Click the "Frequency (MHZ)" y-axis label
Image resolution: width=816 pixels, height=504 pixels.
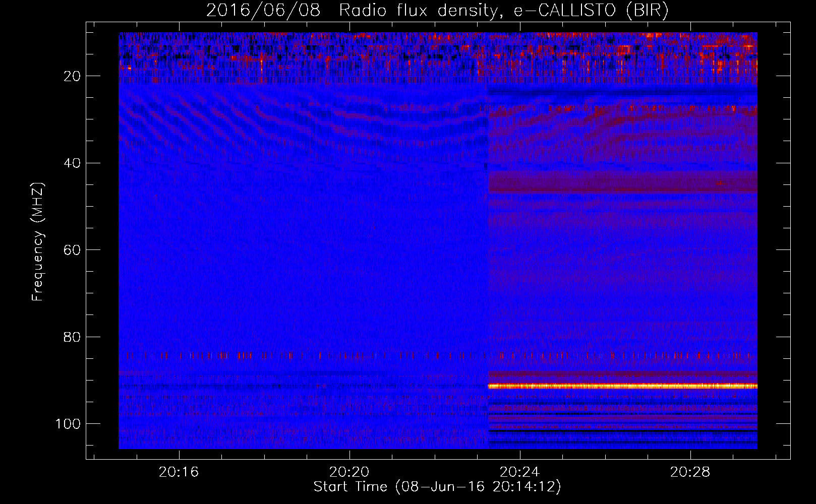(x=38, y=241)
